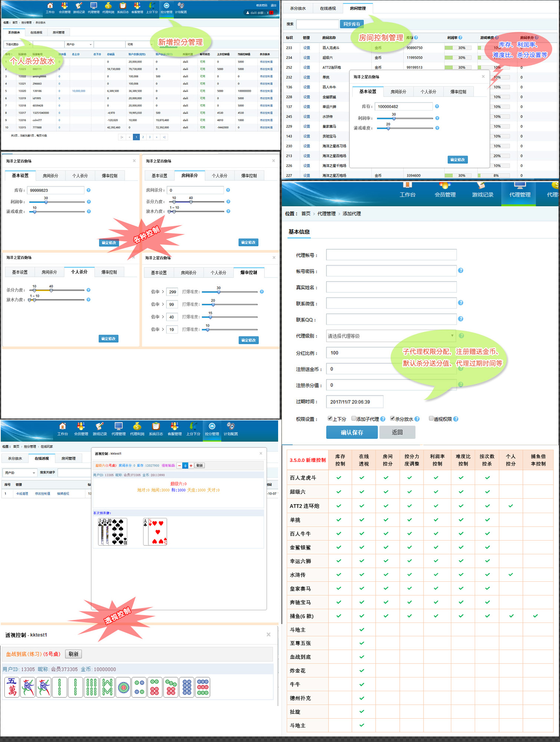Open the 可用 status dropdown
The width and height of the screenshot is (560, 742).
coord(139,45)
